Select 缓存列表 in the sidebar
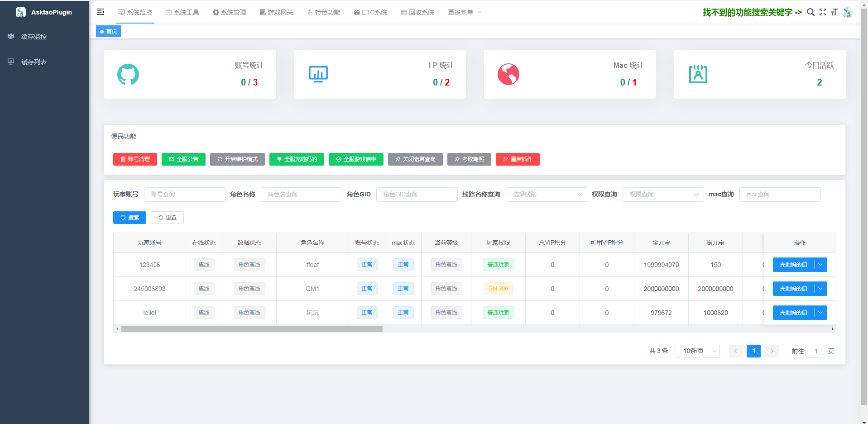The height and width of the screenshot is (424, 868). point(34,62)
